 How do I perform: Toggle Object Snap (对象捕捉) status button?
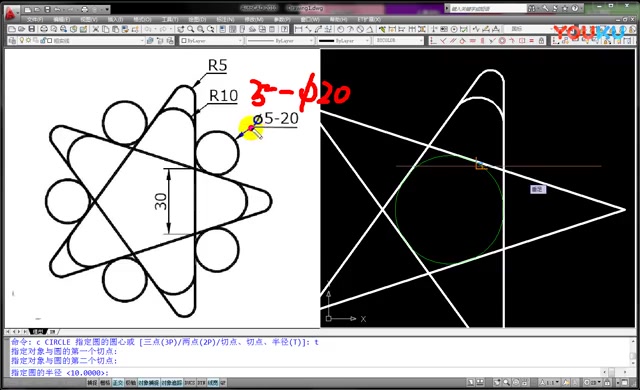point(148,383)
